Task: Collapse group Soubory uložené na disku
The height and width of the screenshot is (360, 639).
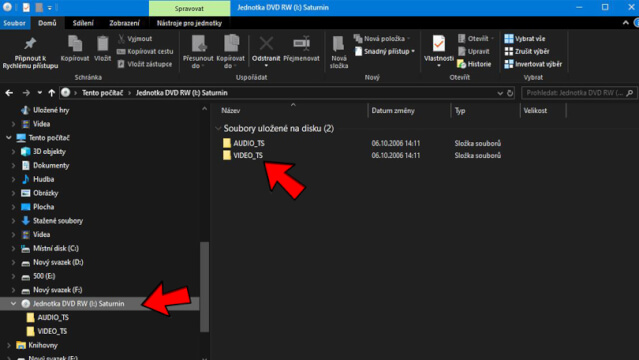Action: [218, 128]
